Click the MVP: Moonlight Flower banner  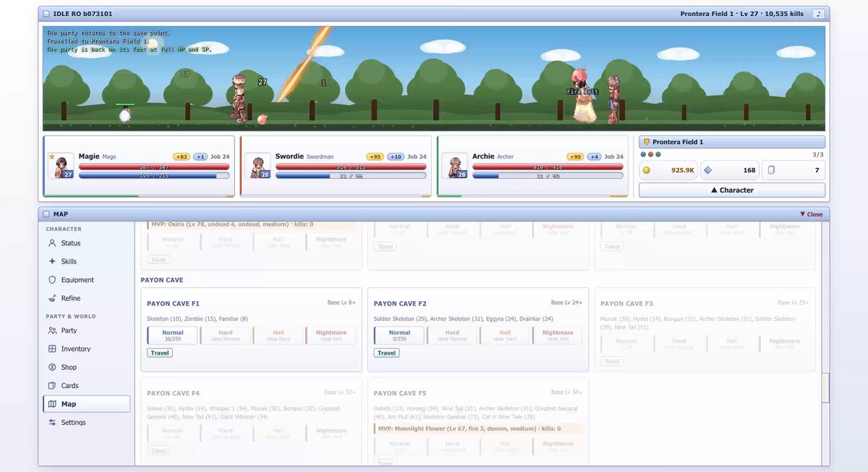tap(478, 429)
